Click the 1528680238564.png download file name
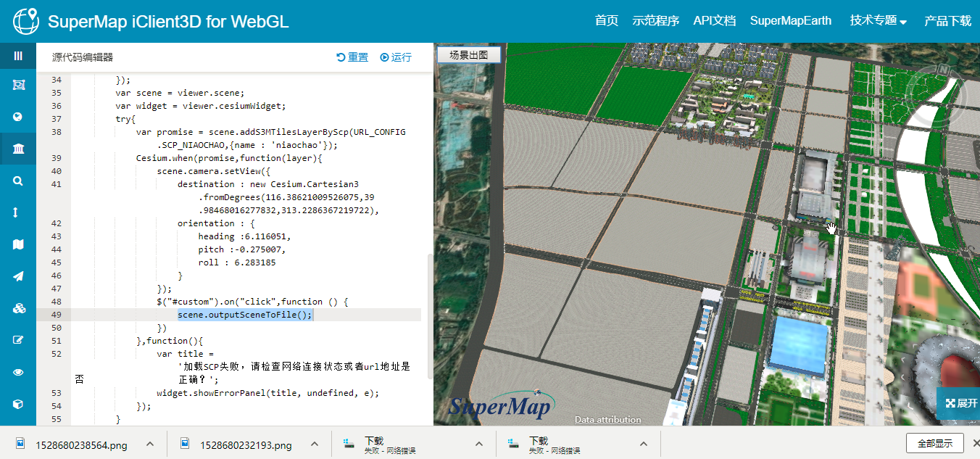 (x=82, y=444)
